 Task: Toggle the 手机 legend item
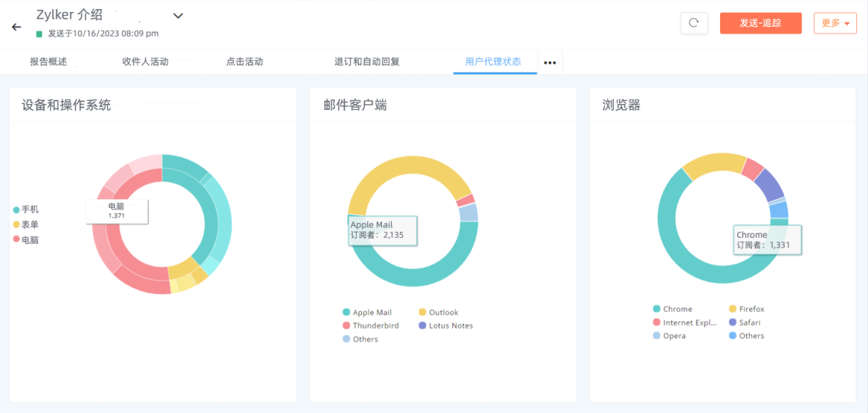click(26, 209)
